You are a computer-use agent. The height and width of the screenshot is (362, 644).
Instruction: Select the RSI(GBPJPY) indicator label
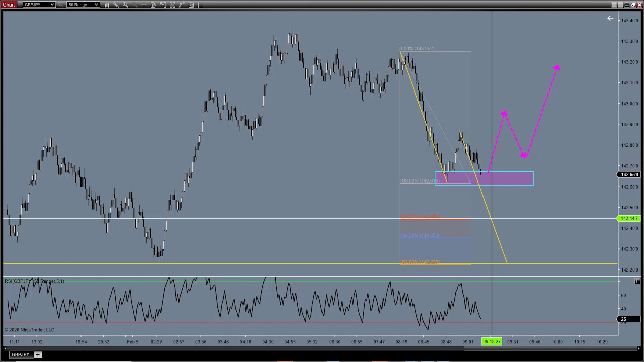click(x=34, y=281)
